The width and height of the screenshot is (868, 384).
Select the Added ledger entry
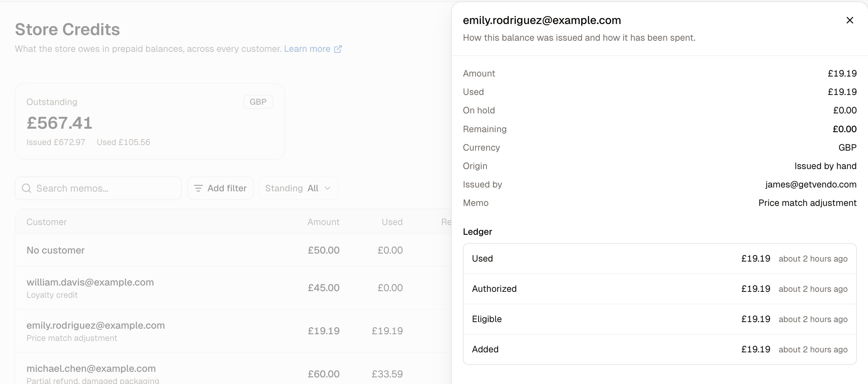pos(660,350)
